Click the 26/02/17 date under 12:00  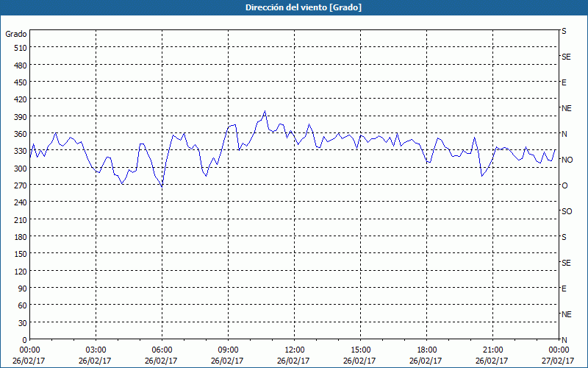point(293,361)
